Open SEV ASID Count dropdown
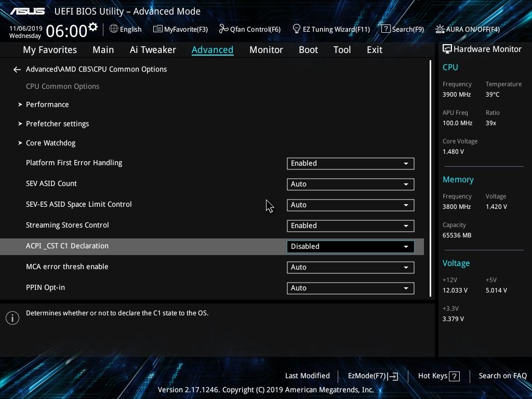The height and width of the screenshot is (399, 532). pyautogui.click(x=351, y=184)
